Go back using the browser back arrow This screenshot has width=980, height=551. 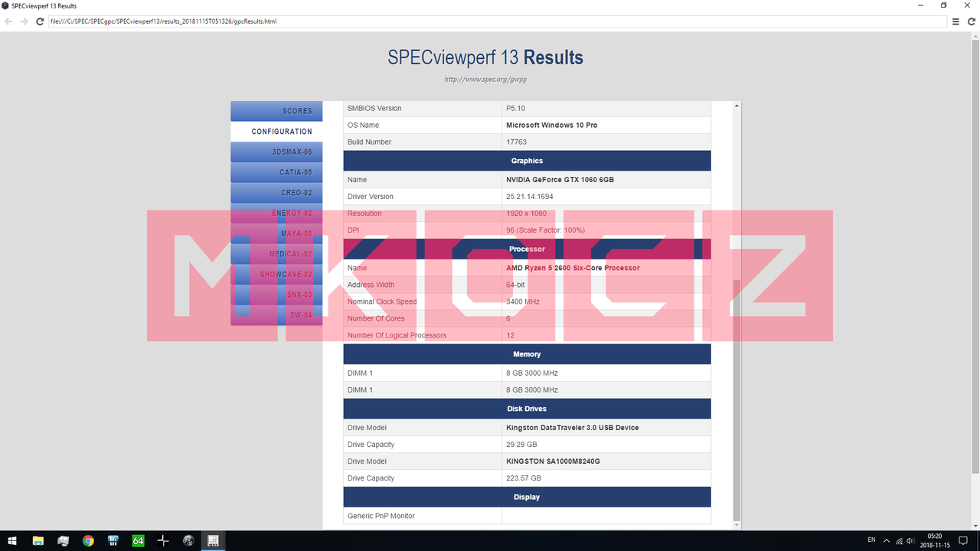pos(8,21)
